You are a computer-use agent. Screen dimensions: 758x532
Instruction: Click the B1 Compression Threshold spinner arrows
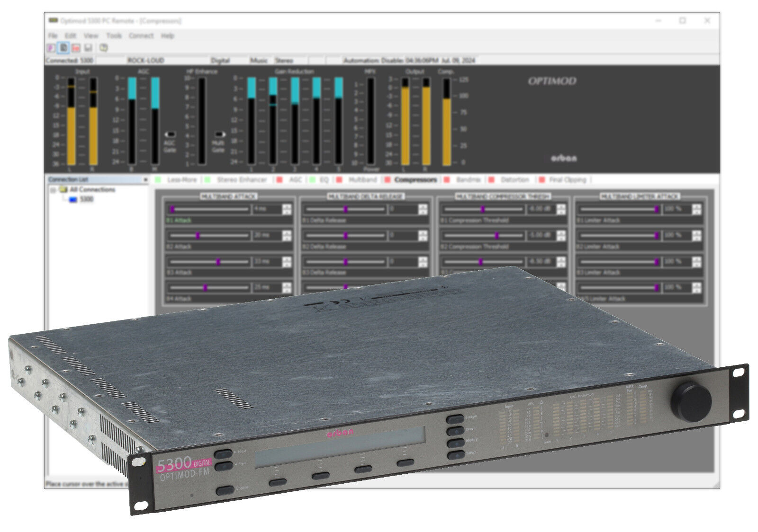(x=561, y=209)
